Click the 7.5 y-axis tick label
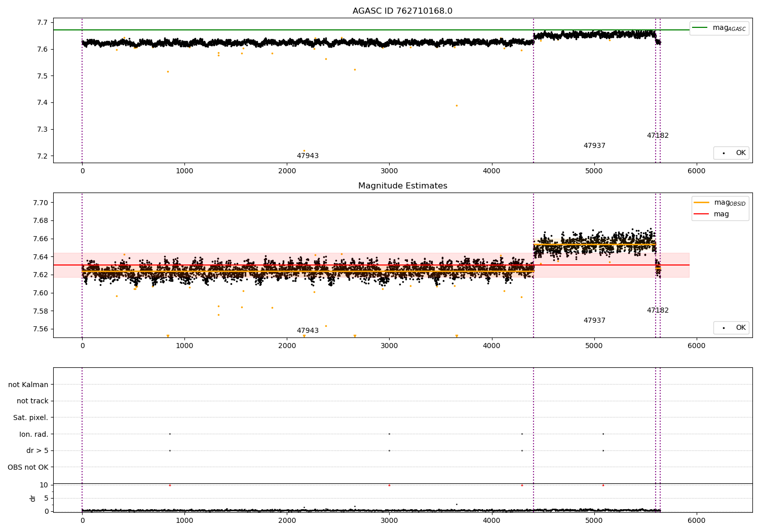This screenshot has height=532, width=760. click(x=43, y=76)
